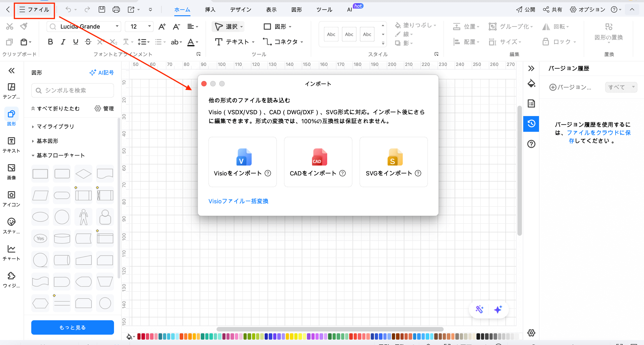Select the format painter brush icon

[24, 26]
